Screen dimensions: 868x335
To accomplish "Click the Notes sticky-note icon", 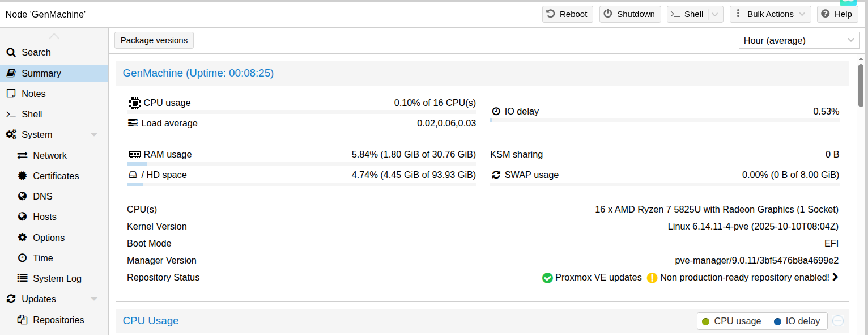I will (11, 94).
